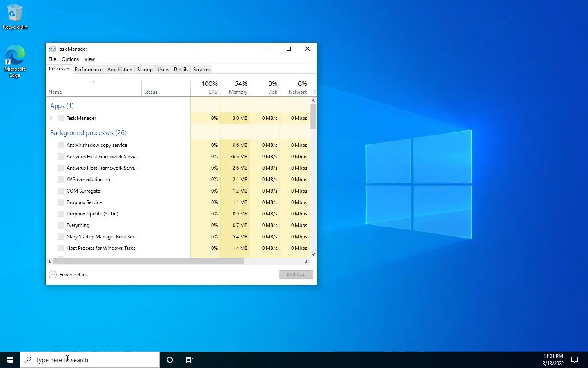Screen dimensions: 588x368
Task: Select Glary Startup Manager Boot Ser... name
Action: pos(102,237)
